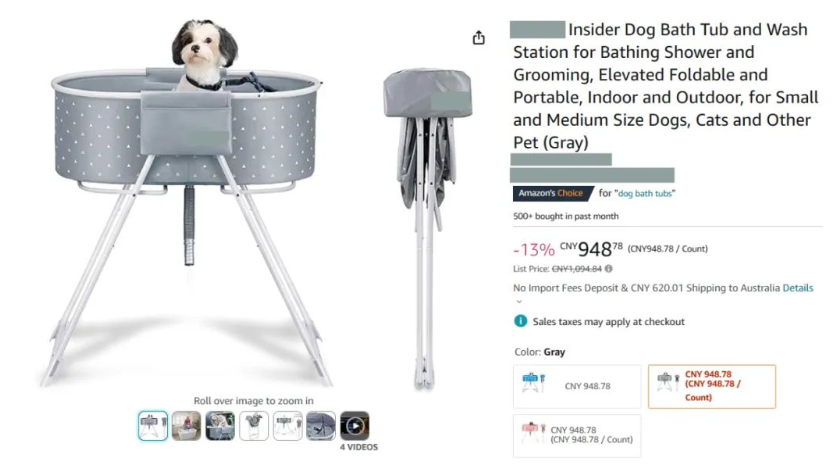The width and height of the screenshot is (838, 467).
Task: Select the fifth thumbnail with line drawing
Action: [288, 426]
